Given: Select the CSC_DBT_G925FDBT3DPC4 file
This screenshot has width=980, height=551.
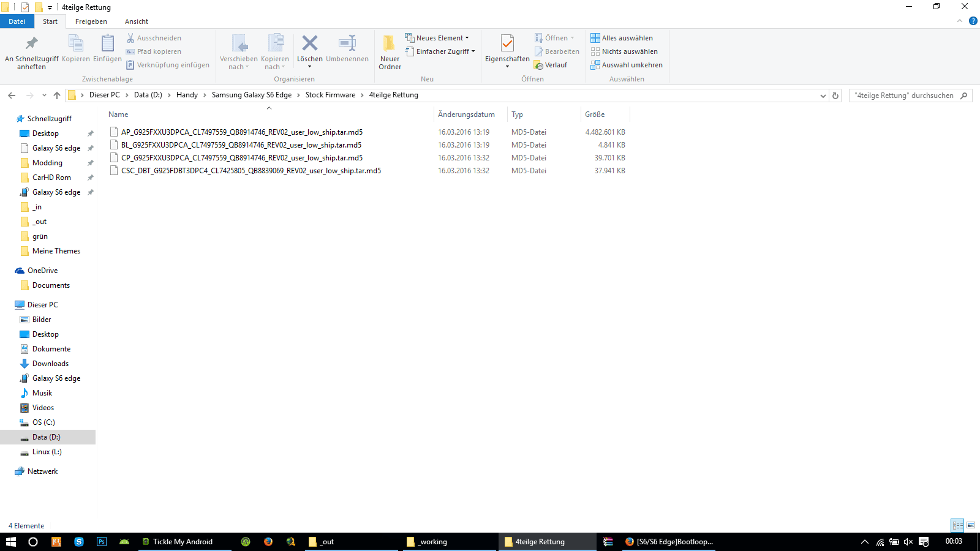Looking at the screenshot, I should 251,171.
